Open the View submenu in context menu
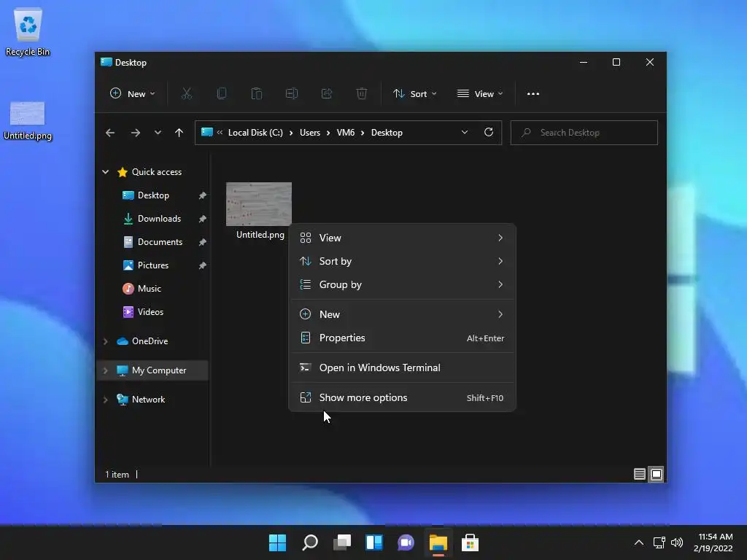 [x=402, y=238]
